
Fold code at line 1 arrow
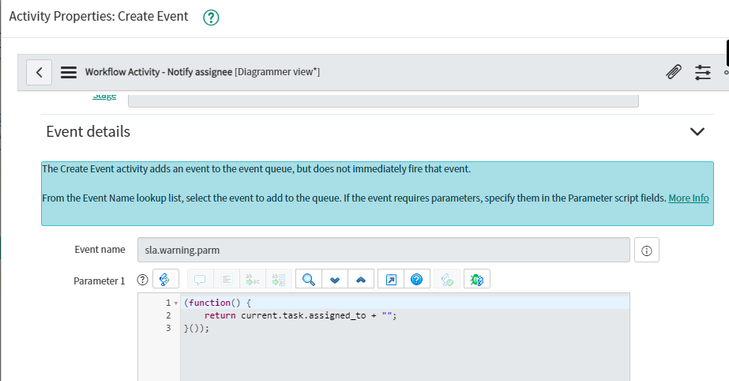176,303
